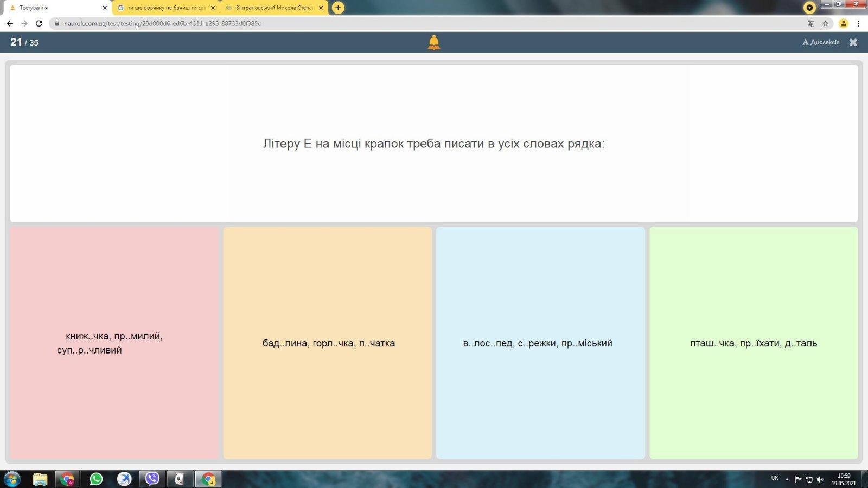Open the Windows Start menu
Viewport: 868px width, 488px height.
point(12,479)
